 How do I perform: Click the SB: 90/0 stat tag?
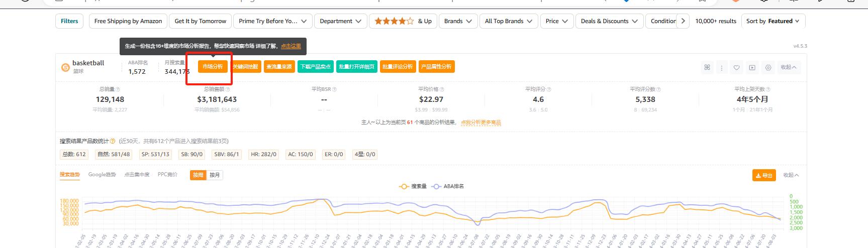(191, 155)
